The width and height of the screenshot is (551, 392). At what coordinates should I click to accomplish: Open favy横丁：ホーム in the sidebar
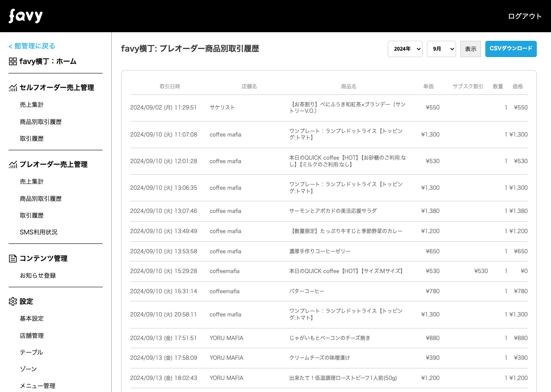48,61
